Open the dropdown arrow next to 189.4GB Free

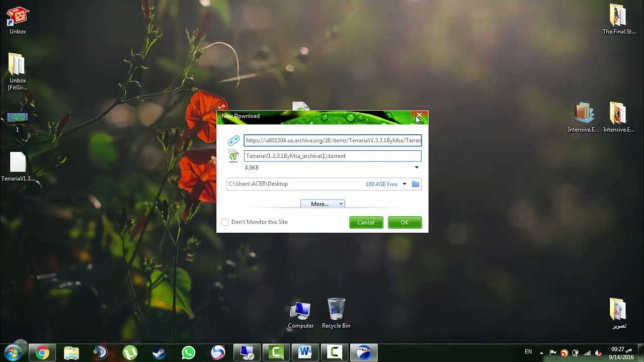(x=404, y=185)
